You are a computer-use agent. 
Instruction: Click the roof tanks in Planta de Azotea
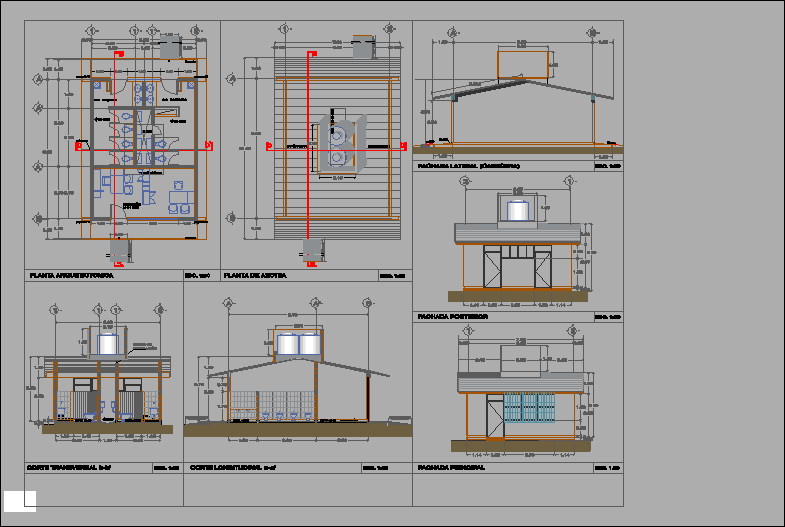(x=342, y=143)
